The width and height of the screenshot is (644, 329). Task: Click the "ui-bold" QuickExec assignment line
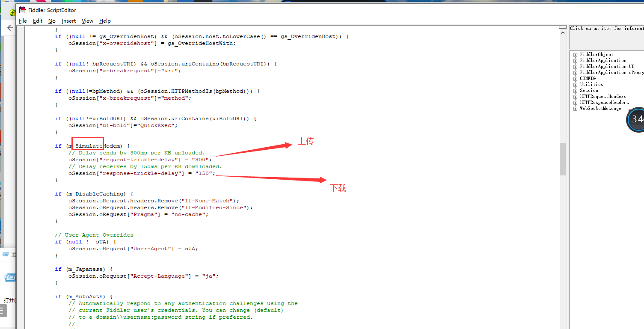pos(123,125)
